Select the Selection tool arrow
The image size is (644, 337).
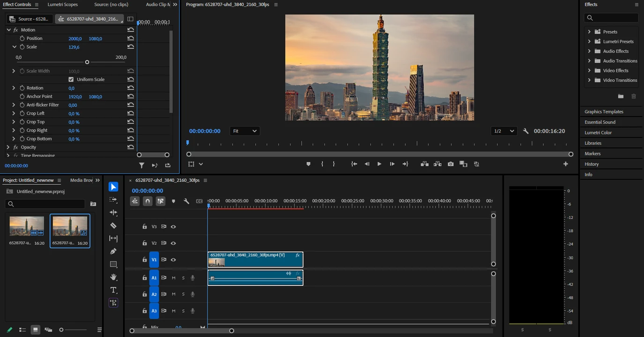pyautogui.click(x=113, y=187)
